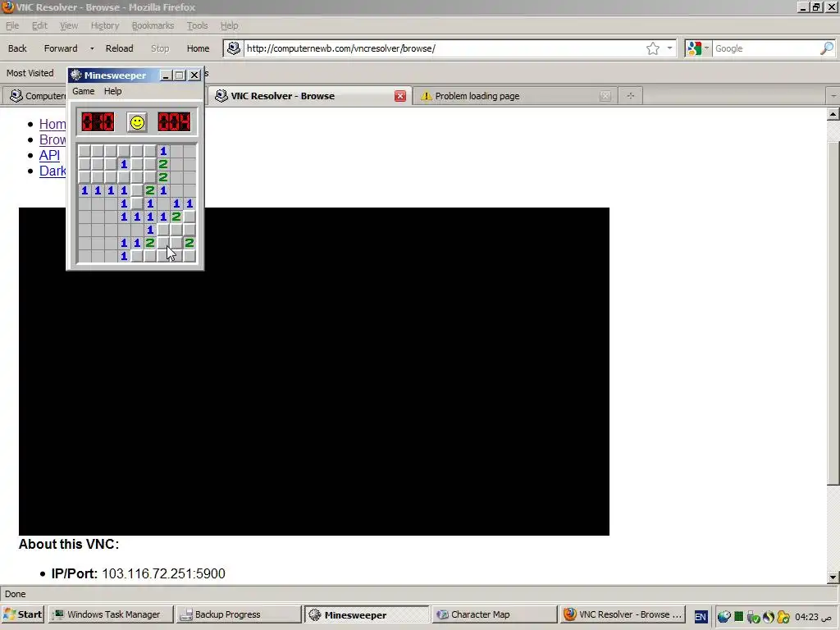Screen dimensions: 840x630
Task: Open the Most Visited bookmarks folder
Action: point(30,73)
